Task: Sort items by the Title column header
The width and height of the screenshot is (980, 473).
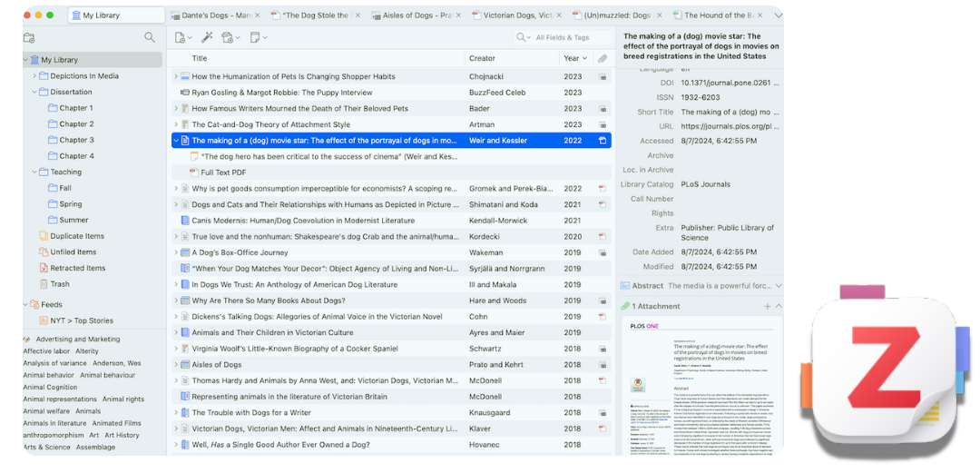Action: click(318, 58)
